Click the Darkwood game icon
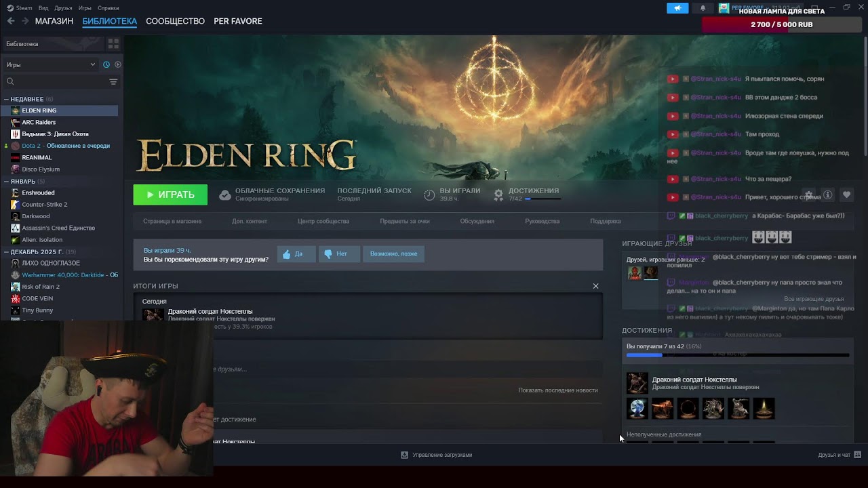The height and width of the screenshot is (488, 868). tap(16, 216)
